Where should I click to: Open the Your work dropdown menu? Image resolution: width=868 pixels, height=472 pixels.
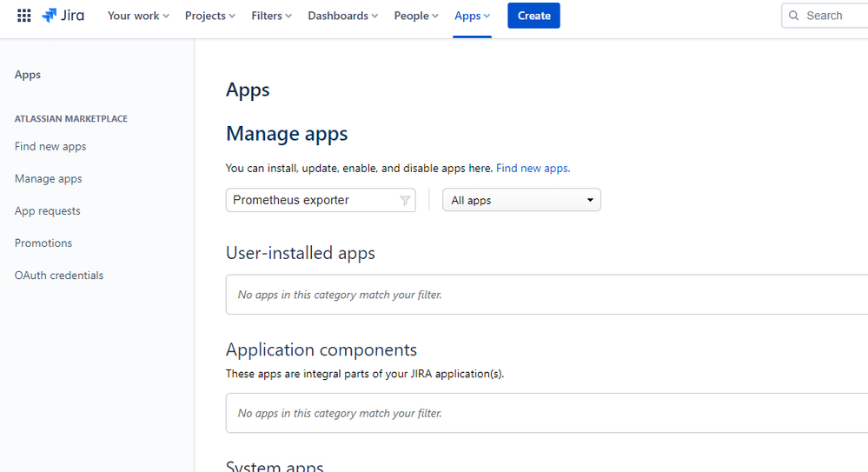coord(138,16)
